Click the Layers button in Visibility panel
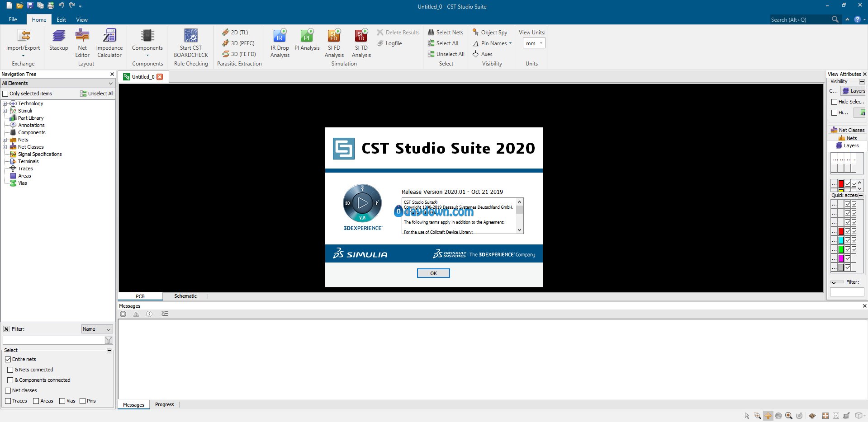This screenshot has height=422, width=868. [x=854, y=91]
